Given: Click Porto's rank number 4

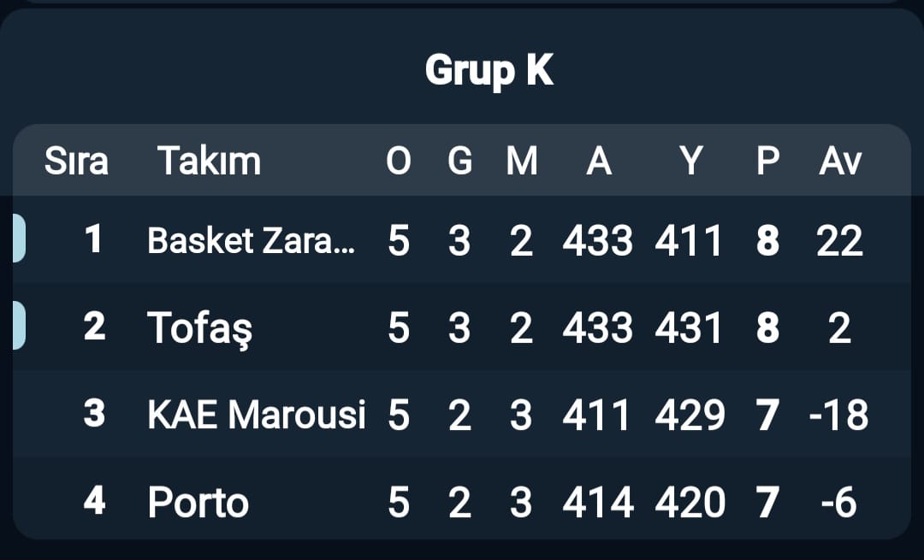Looking at the screenshot, I should [94, 501].
